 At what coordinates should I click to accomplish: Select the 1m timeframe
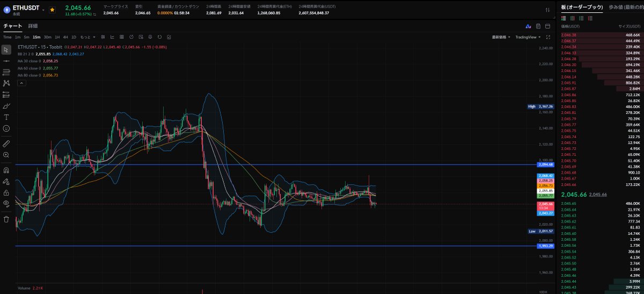click(18, 37)
